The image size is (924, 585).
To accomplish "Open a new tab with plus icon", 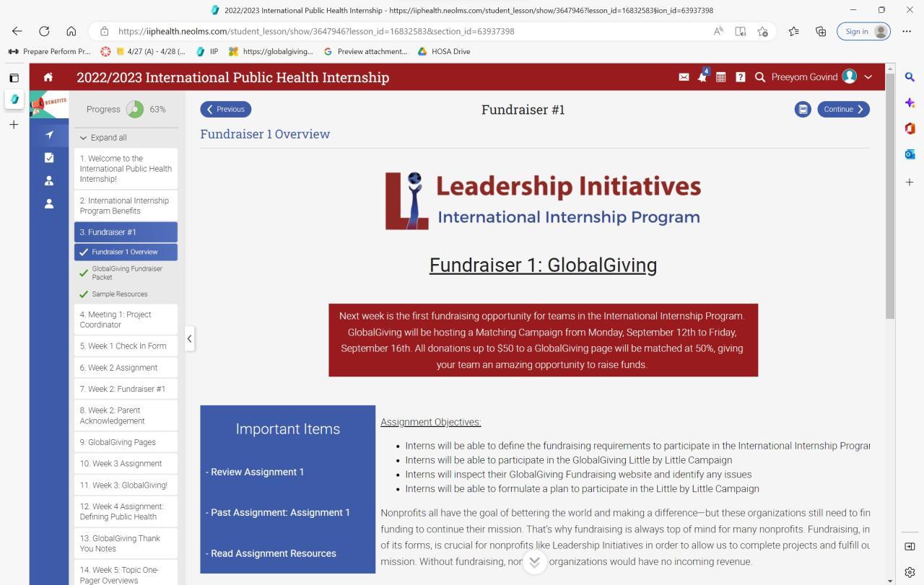I will (x=14, y=125).
